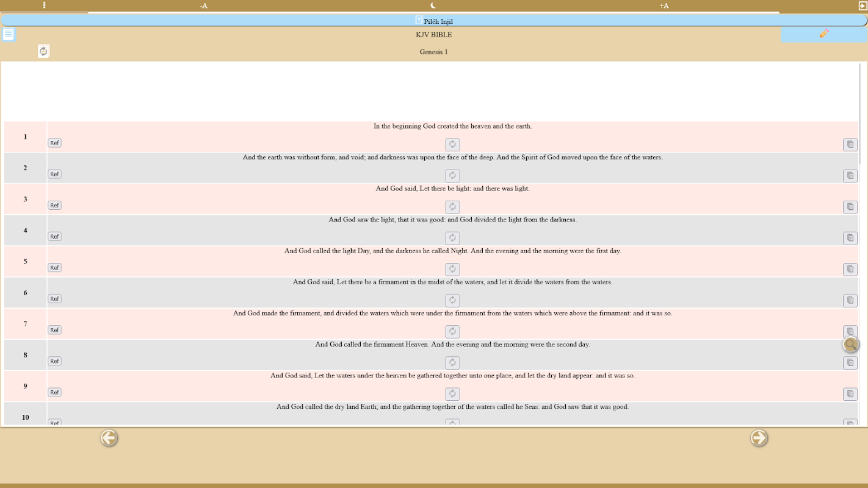Decrease font size with -A
Image resolution: width=868 pixels, height=488 pixels.
point(204,6)
